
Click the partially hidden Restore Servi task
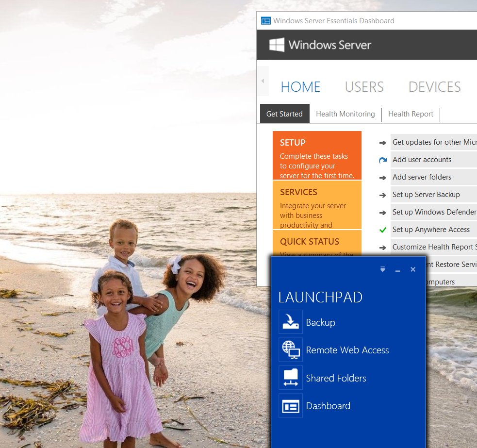coord(451,264)
